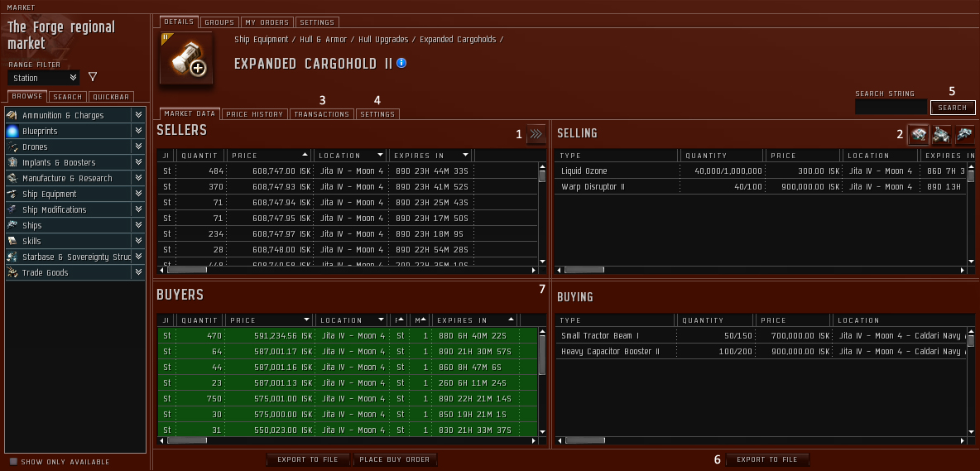
Task: Switch to the Groups tab
Action: (219, 22)
